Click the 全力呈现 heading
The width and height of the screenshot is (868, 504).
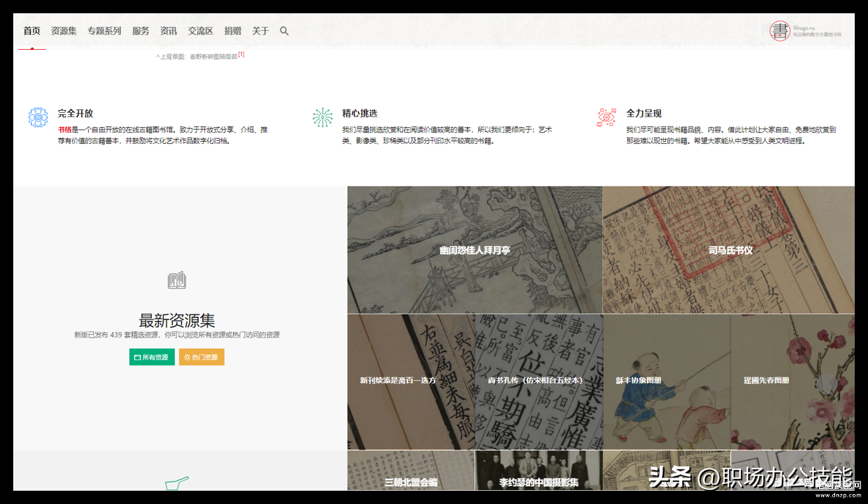click(x=644, y=113)
